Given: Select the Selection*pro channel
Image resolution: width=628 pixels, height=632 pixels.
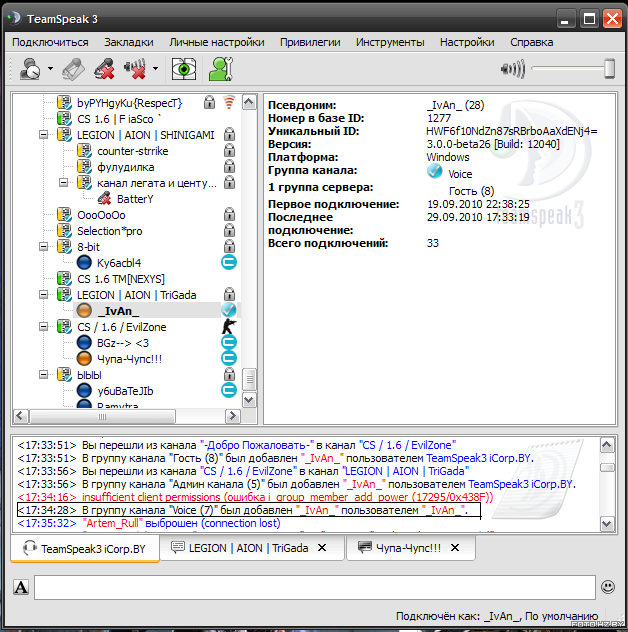Looking at the screenshot, I should coord(109,231).
